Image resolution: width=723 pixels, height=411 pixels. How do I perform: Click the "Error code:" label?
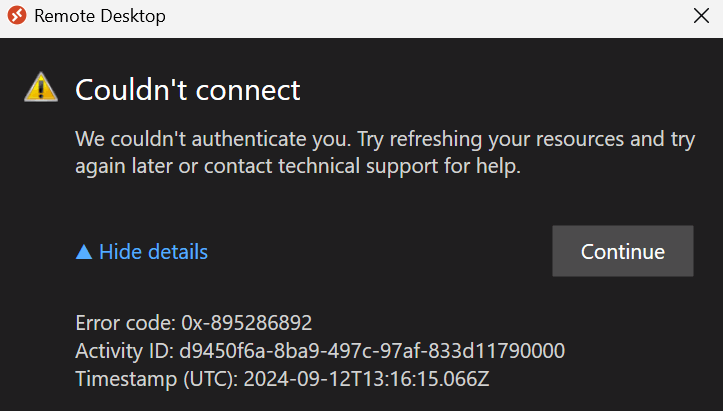pyautogui.click(x=125, y=323)
